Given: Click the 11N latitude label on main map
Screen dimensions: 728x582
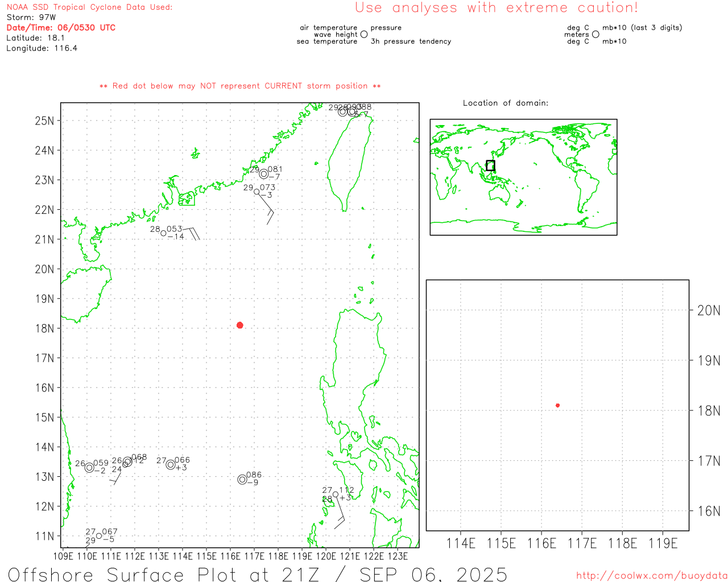Looking at the screenshot, I should click(x=44, y=537).
